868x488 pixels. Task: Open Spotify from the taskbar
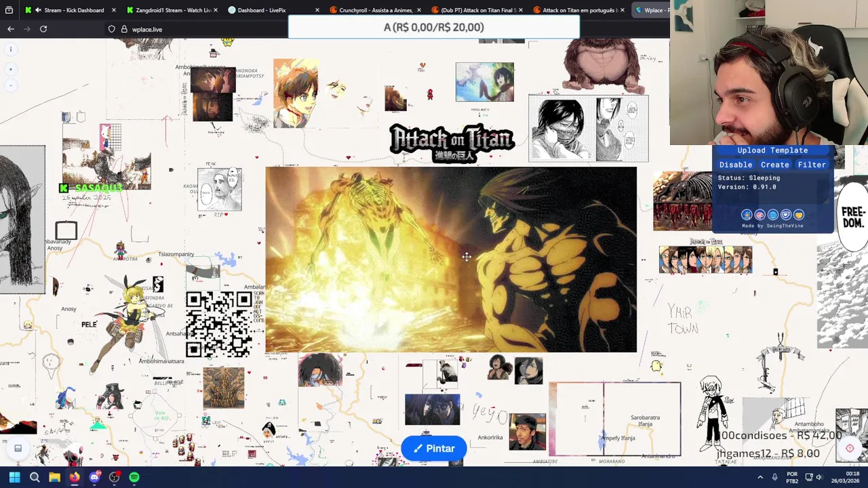[134, 477]
